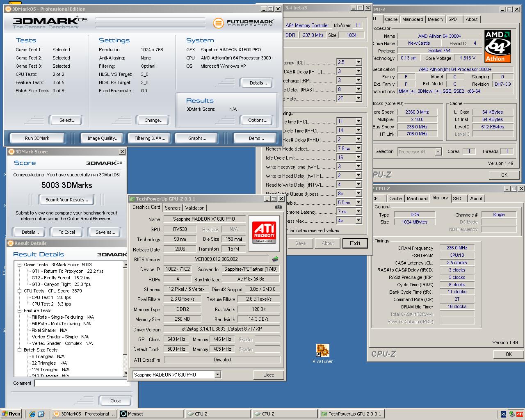
Task: Click the GPU-Z camera screenshot icon
Action: pyautogui.click(x=278, y=207)
